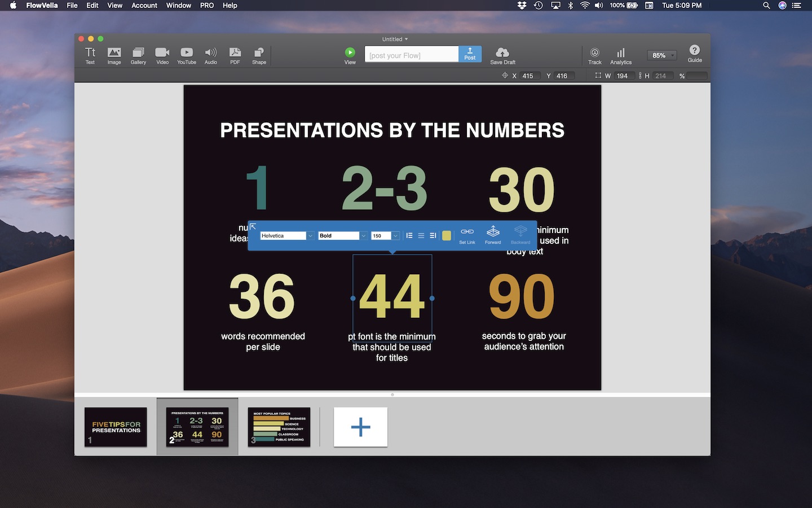This screenshot has width=812, height=508.
Task: Open Notification Center icon
Action: tap(797, 5)
